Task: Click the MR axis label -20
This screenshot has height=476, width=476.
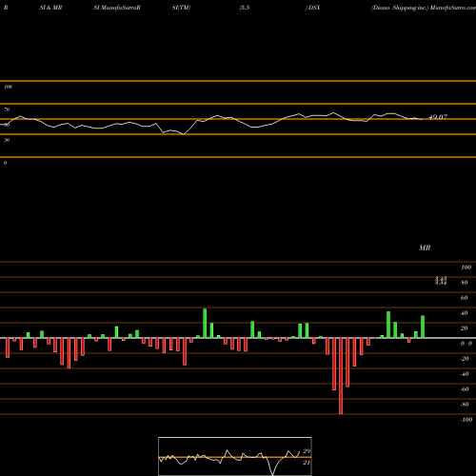Action: point(465,359)
